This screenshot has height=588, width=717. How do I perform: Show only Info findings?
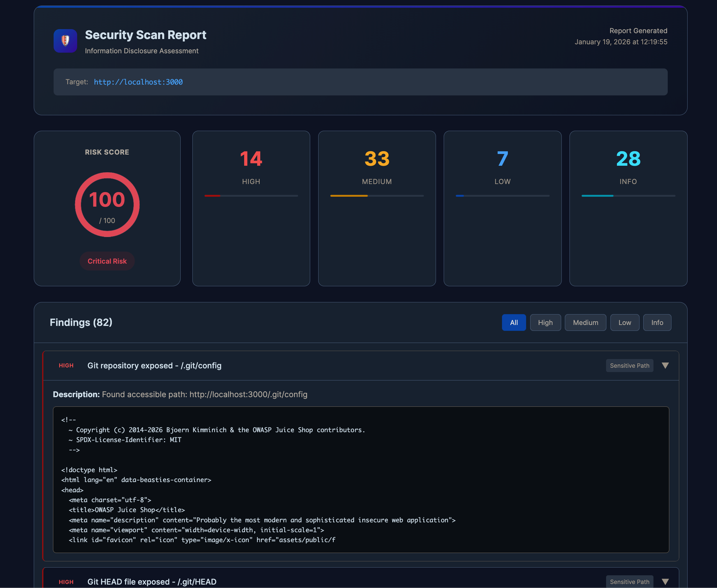click(657, 323)
